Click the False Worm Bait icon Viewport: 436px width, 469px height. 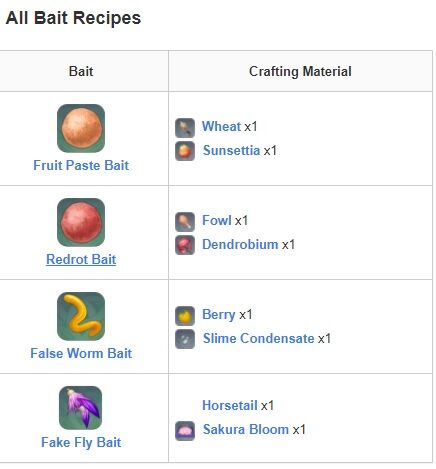pos(81,316)
